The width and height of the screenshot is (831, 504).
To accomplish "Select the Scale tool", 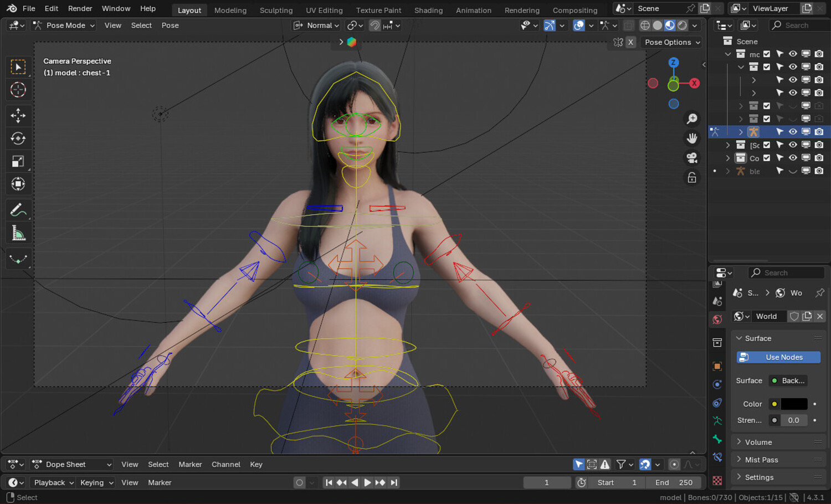I will (x=18, y=161).
